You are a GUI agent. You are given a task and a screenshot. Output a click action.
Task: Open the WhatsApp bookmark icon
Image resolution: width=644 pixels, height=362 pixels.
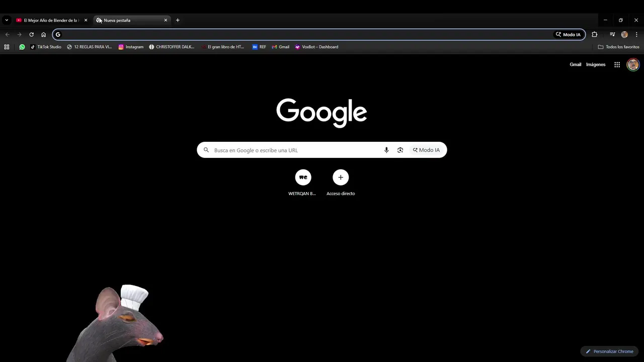(x=22, y=47)
